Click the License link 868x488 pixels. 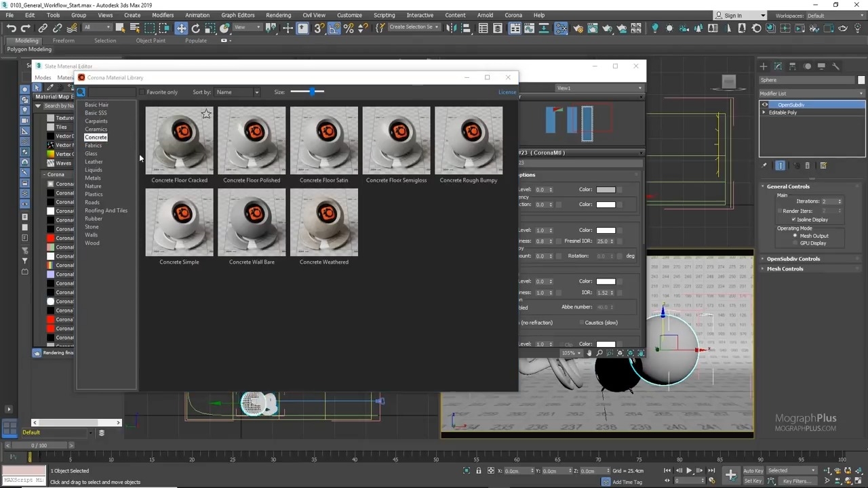tap(507, 92)
